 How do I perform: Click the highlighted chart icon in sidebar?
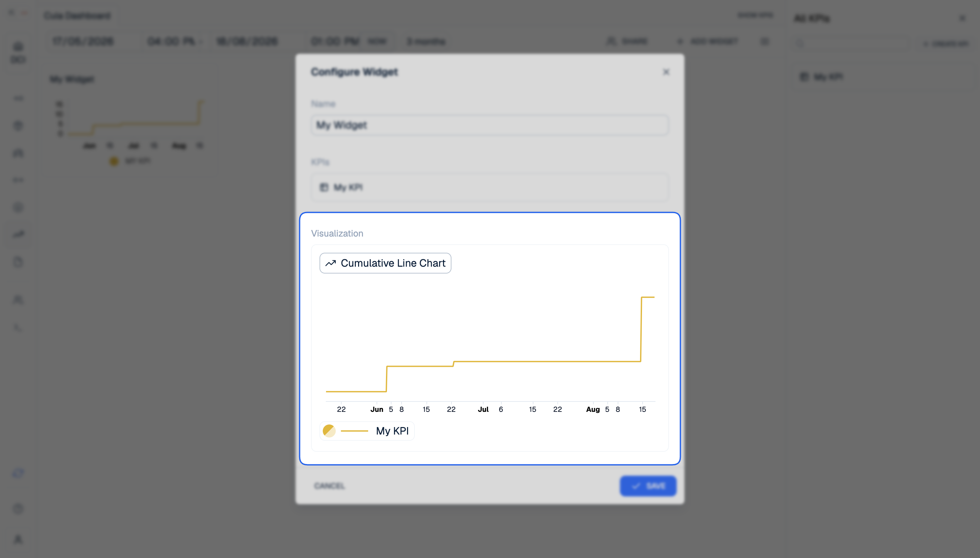[x=18, y=234]
